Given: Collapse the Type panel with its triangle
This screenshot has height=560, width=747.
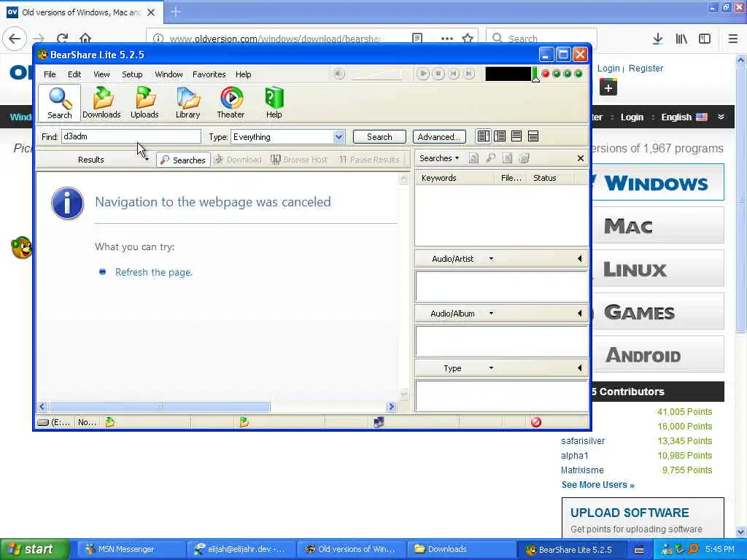Looking at the screenshot, I should pyautogui.click(x=580, y=368).
